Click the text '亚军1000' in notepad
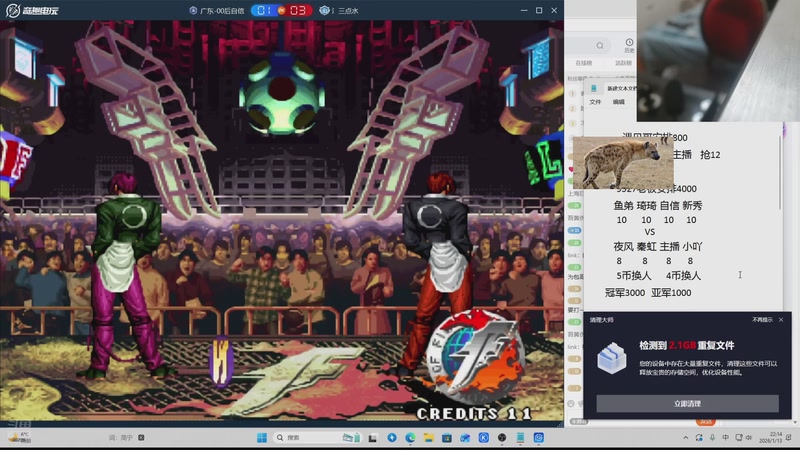800x450 pixels. 671,293
